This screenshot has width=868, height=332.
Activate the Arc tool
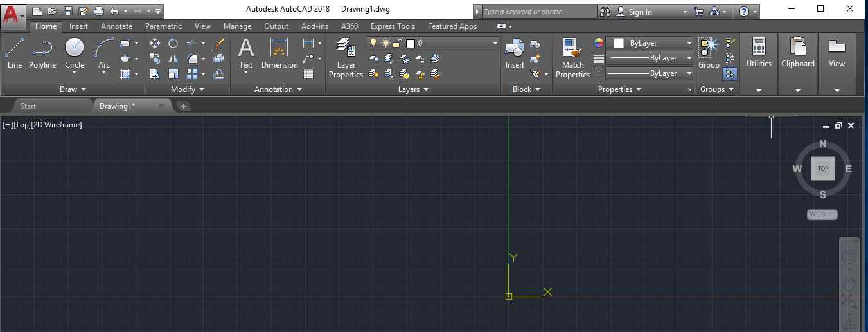[104, 53]
